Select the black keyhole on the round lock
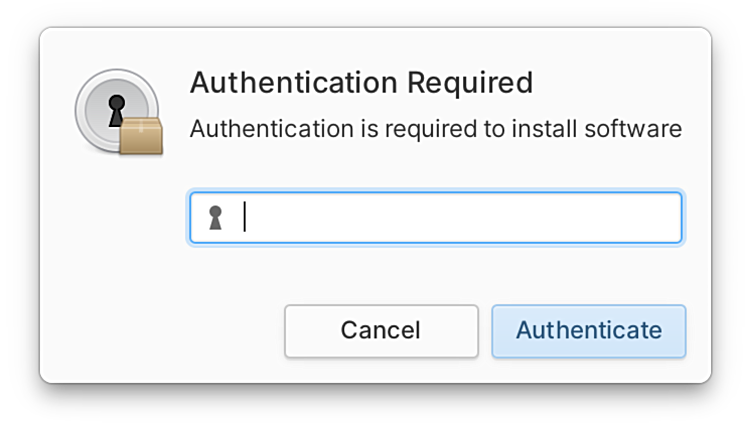Image resolution: width=752 pixels, height=423 pixels. tap(117, 110)
